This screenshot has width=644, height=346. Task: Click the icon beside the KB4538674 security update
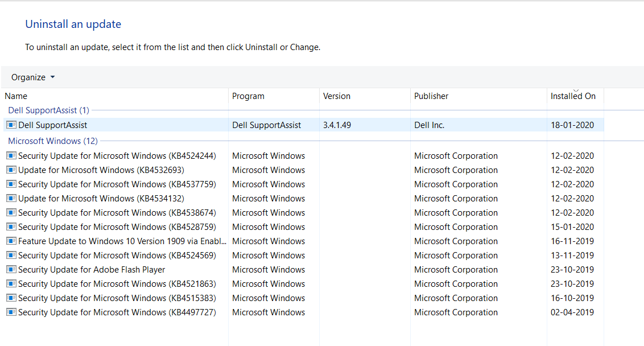[11, 213]
